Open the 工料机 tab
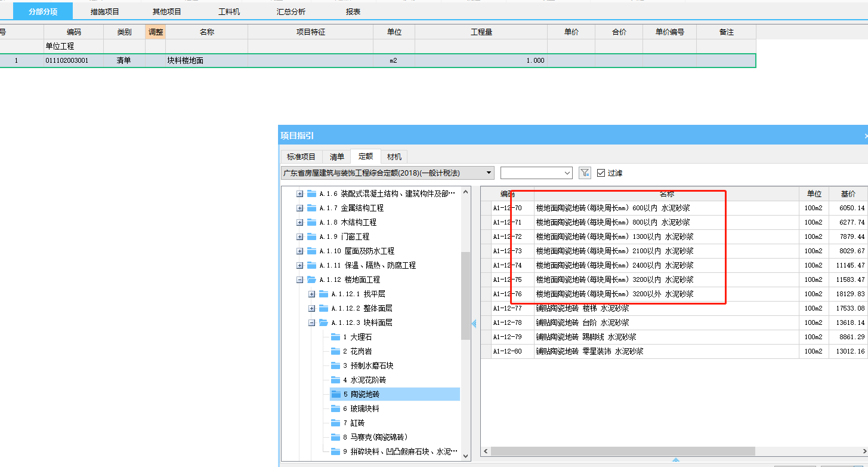The width and height of the screenshot is (868, 467). click(229, 11)
